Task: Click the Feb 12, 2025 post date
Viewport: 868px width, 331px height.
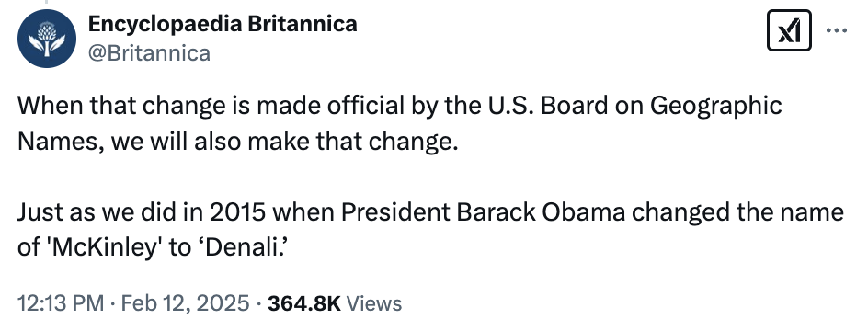Action: [x=185, y=303]
